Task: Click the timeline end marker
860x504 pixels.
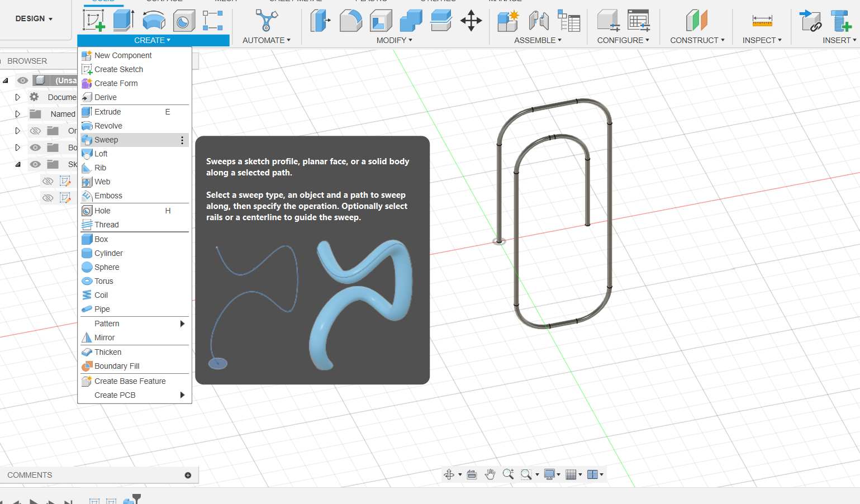Action: [x=136, y=498]
